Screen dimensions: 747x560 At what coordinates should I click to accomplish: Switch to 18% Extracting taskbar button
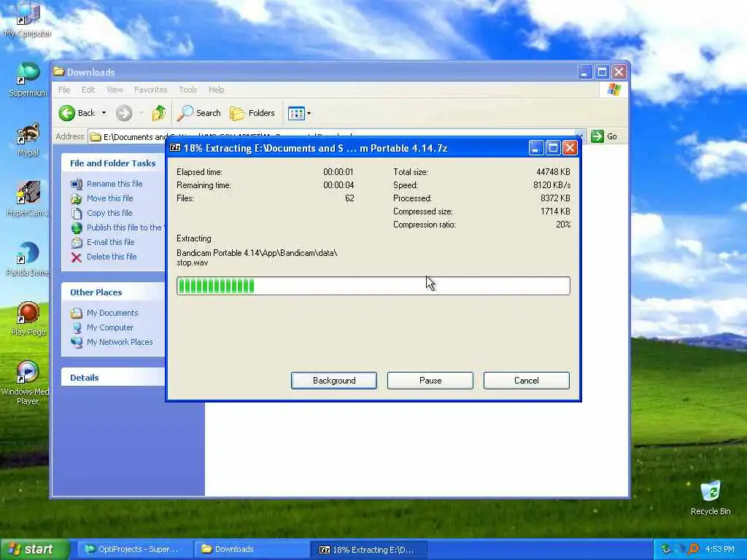[x=368, y=550]
